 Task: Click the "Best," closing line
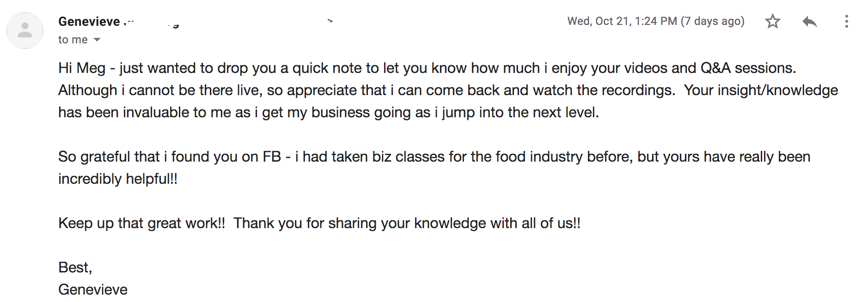pyautogui.click(x=75, y=267)
